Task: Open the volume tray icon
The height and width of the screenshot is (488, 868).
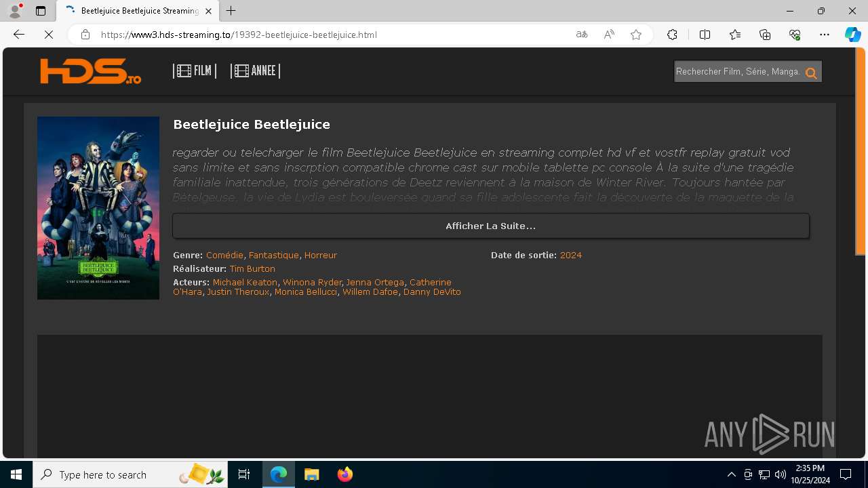Action: [x=780, y=474]
